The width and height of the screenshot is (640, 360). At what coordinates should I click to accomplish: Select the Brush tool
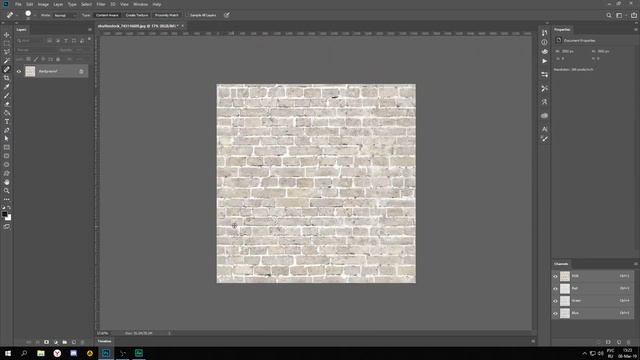(x=7, y=96)
